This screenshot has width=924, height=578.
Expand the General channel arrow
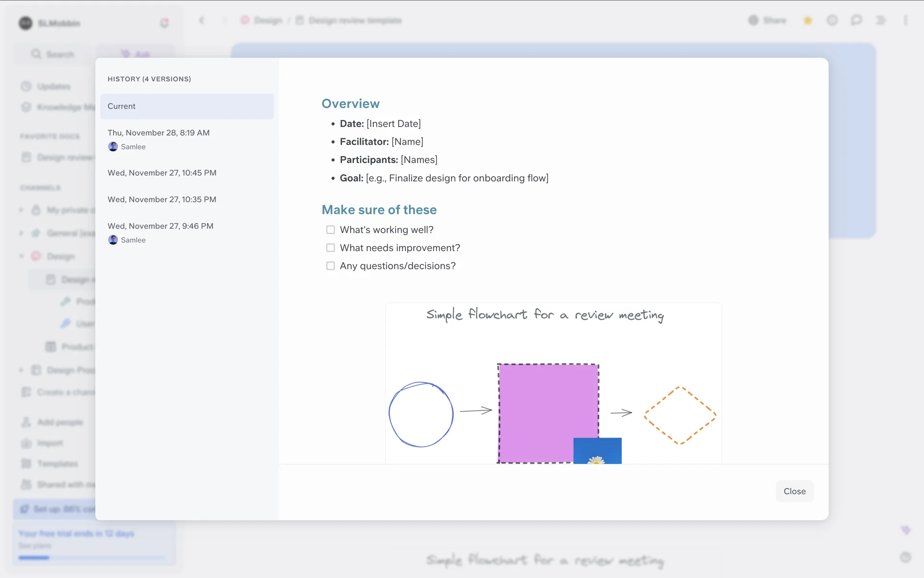tap(21, 233)
